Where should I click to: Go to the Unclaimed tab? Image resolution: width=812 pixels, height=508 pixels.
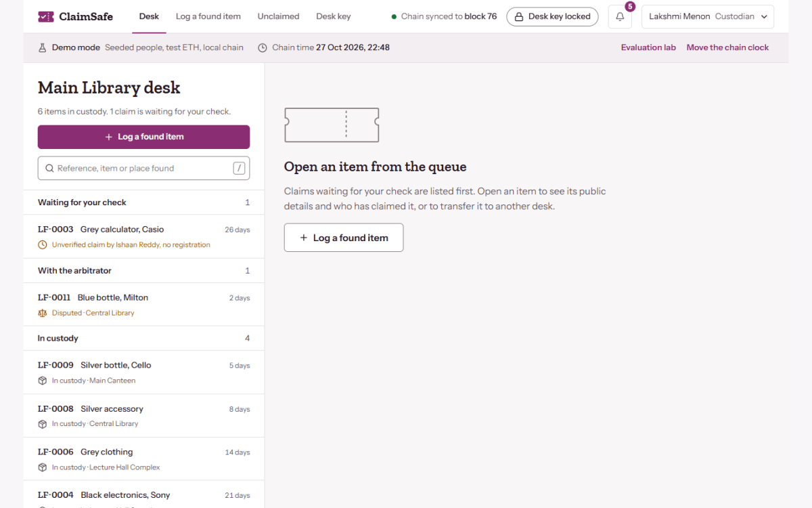click(x=278, y=16)
